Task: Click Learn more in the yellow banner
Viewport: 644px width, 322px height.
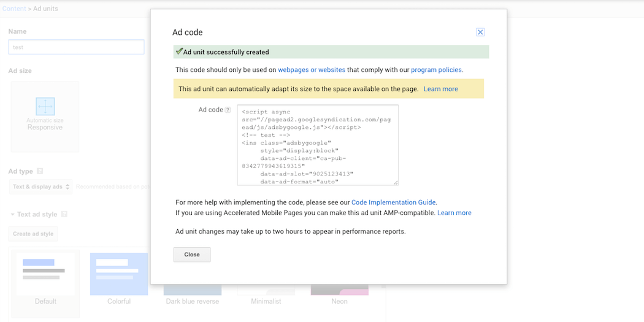Action: click(441, 89)
